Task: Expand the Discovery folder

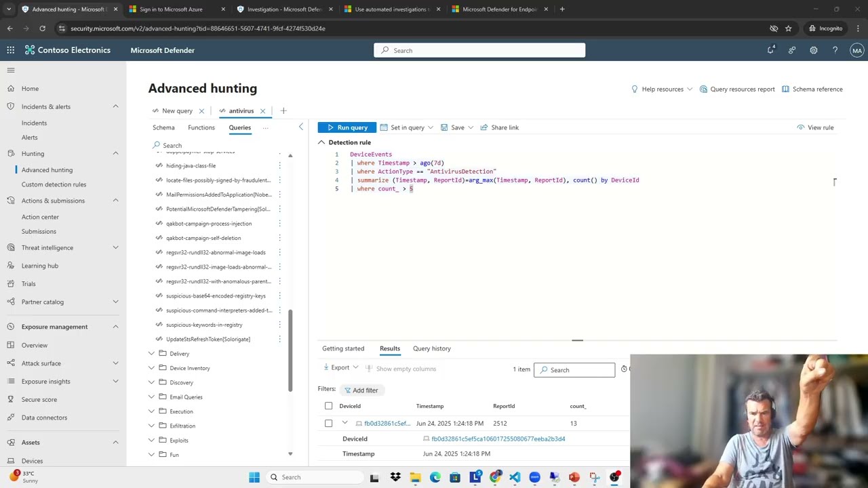Action: [151, 382]
